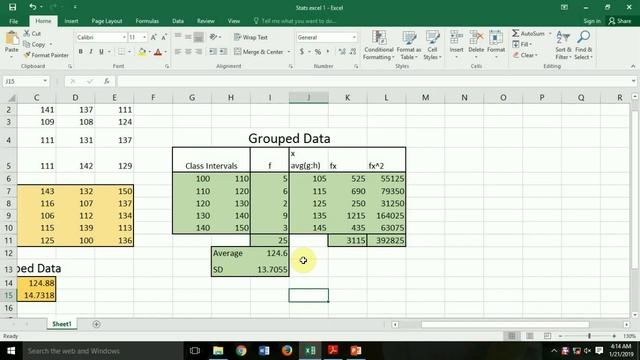Click the Cut scissors icon
The width and height of the screenshot is (640, 360).
click(27, 33)
